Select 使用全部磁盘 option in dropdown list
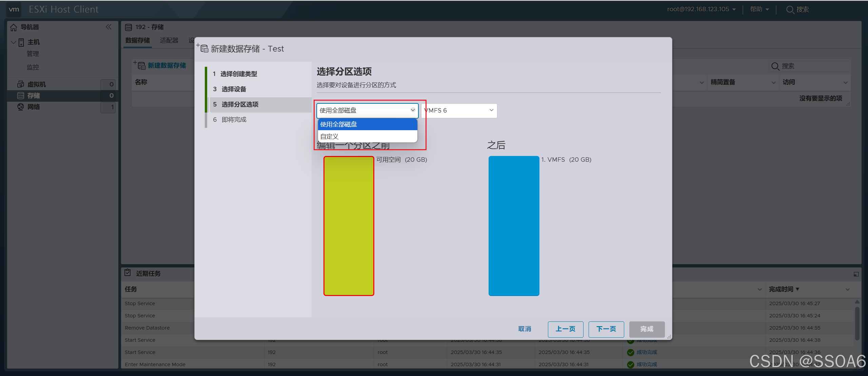The height and width of the screenshot is (376, 868). click(367, 124)
